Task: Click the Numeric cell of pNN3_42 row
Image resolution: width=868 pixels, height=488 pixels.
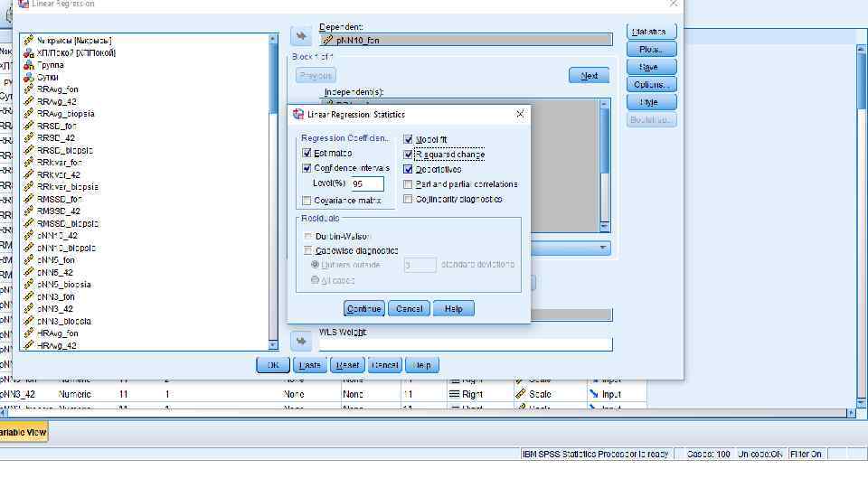Action: point(75,394)
